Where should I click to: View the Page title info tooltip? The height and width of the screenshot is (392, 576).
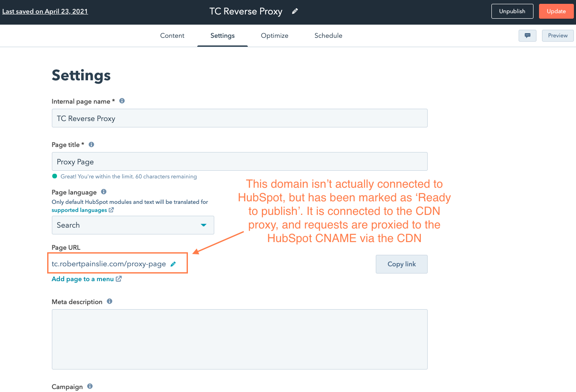[x=91, y=144]
